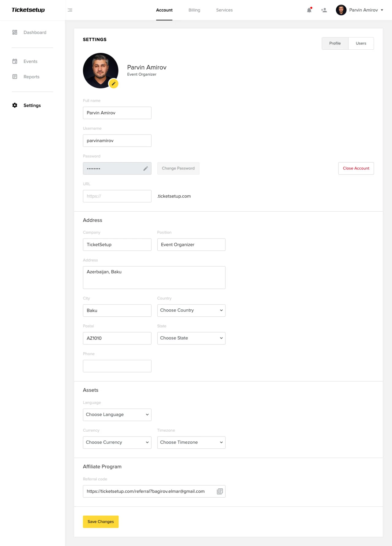Open the Parvin Amirov account dropdown arrow
Viewport: 392px width, 546px height.
click(x=382, y=10)
